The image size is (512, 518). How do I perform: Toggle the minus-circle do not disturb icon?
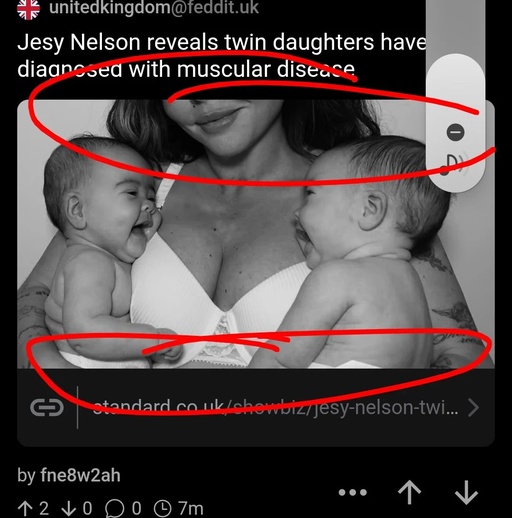455,132
